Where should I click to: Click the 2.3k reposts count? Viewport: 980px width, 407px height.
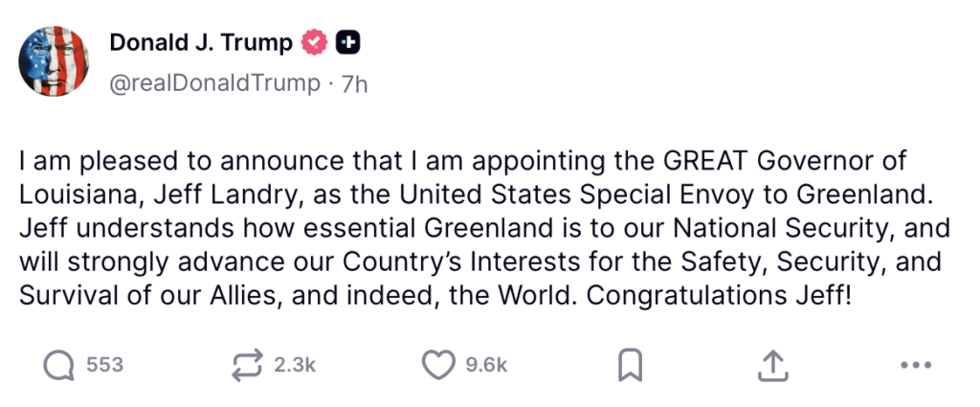point(295,365)
